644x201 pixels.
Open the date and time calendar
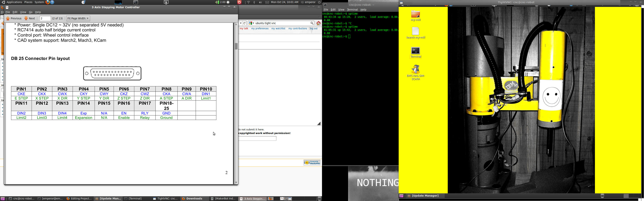(x=284, y=2)
